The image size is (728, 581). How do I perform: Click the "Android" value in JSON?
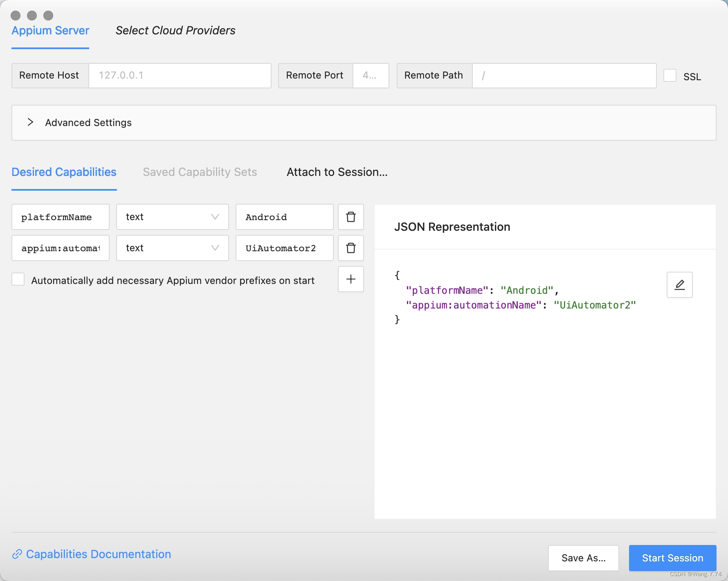point(527,290)
